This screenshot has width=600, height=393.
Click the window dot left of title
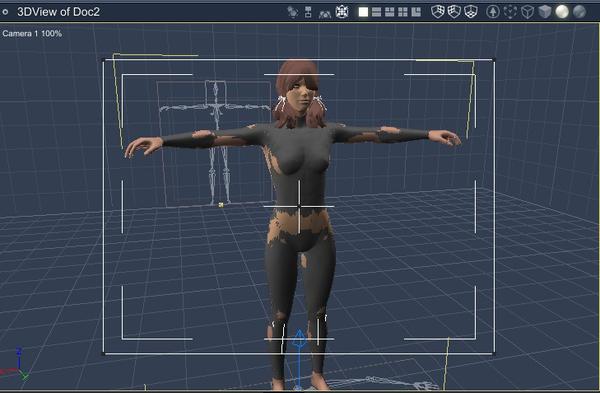point(5,12)
